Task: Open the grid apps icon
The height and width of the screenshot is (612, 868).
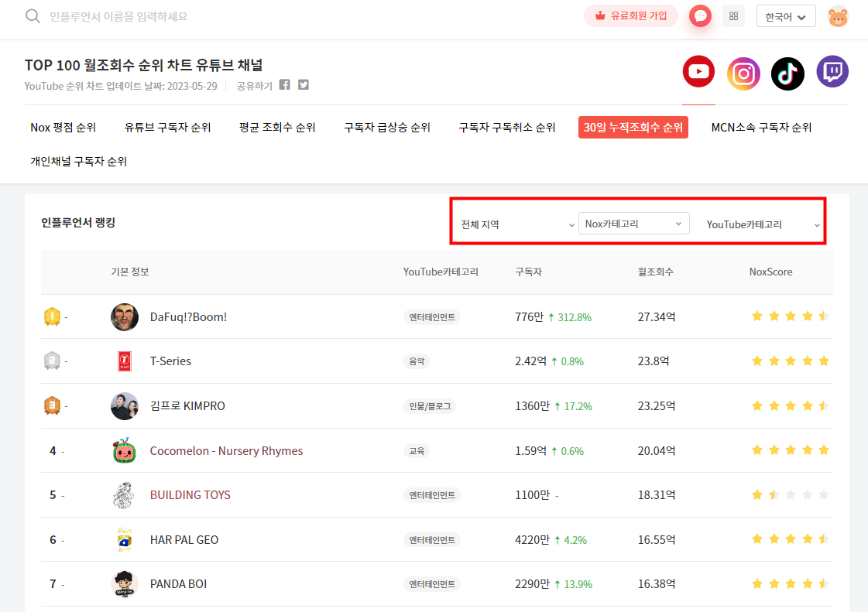Action: pyautogui.click(x=733, y=16)
